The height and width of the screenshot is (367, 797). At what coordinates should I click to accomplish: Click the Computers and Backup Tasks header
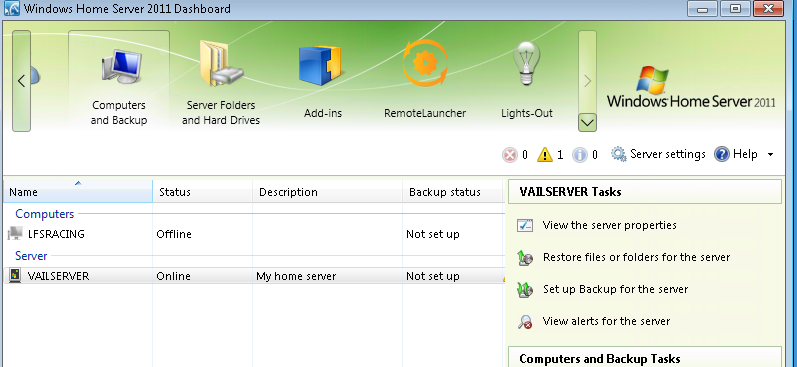pos(645,357)
